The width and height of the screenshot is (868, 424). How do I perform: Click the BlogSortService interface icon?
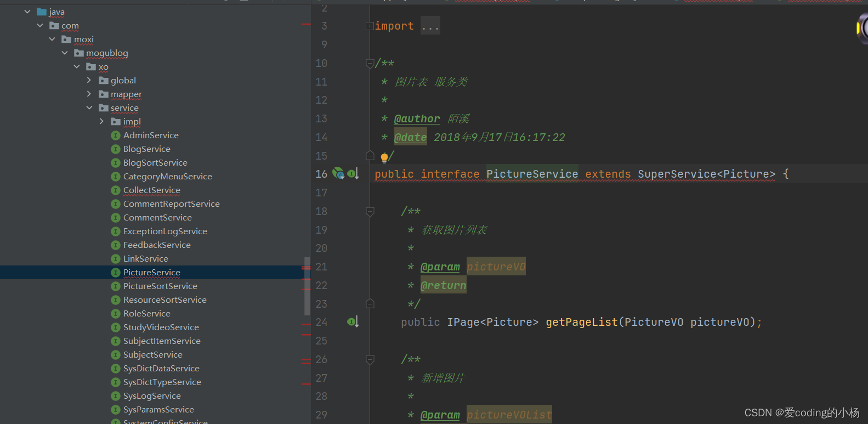pyautogui.click(x=116, y=162)
